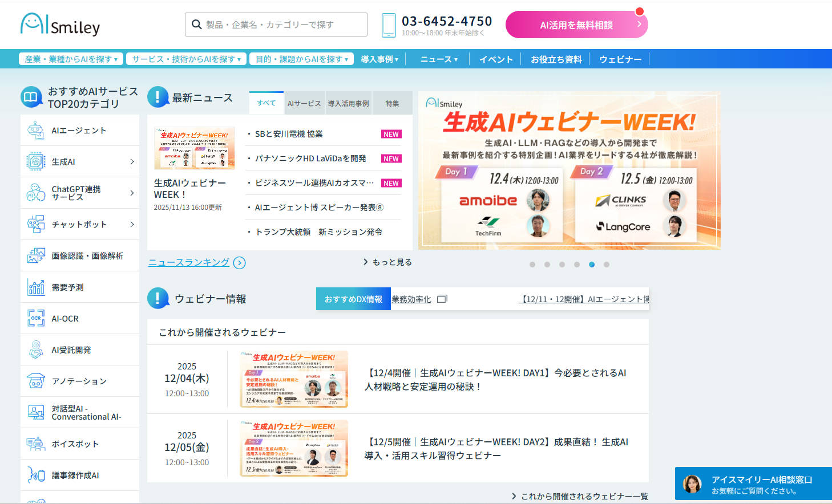Switch to the AIサービス news tab

tap(304, 104)
